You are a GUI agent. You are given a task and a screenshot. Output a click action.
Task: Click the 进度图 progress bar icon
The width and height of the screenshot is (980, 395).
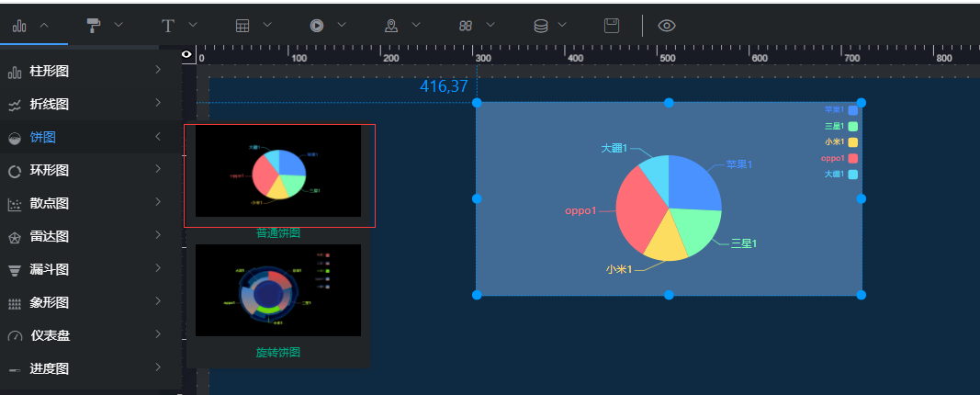pyautogui.click(x=15, y=370)
